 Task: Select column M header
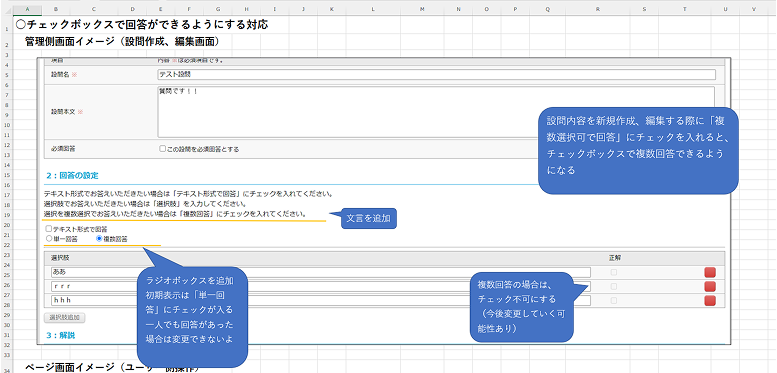point(422,9)
